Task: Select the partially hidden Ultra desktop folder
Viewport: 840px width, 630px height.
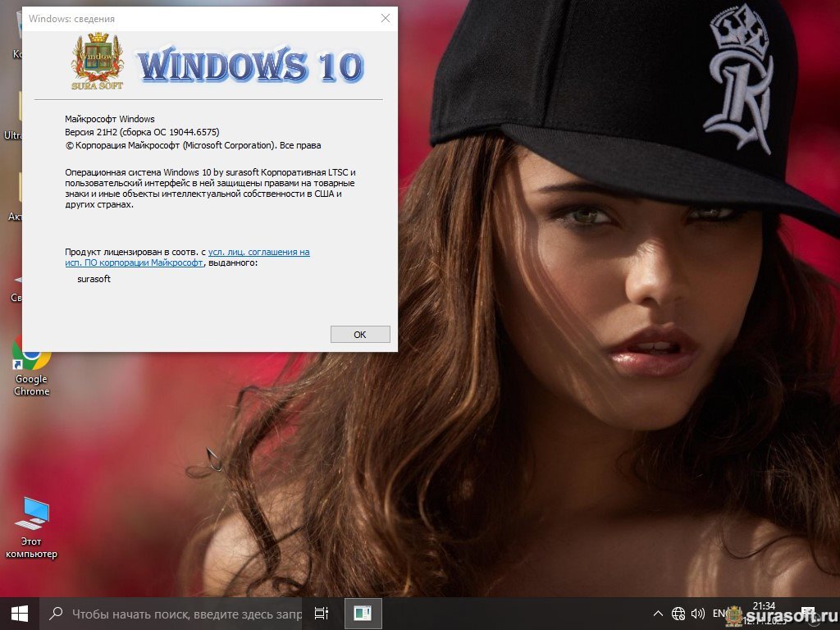Action: (16, 115)
